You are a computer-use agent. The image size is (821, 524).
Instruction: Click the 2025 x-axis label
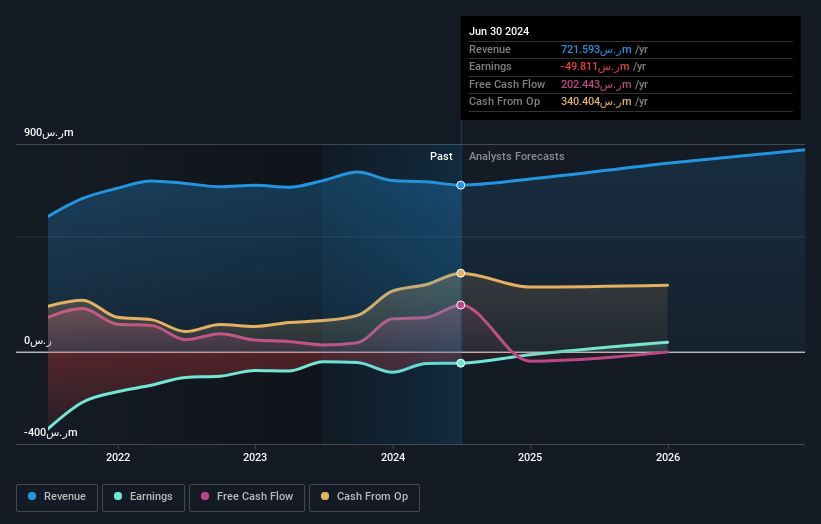click(530, 457)
